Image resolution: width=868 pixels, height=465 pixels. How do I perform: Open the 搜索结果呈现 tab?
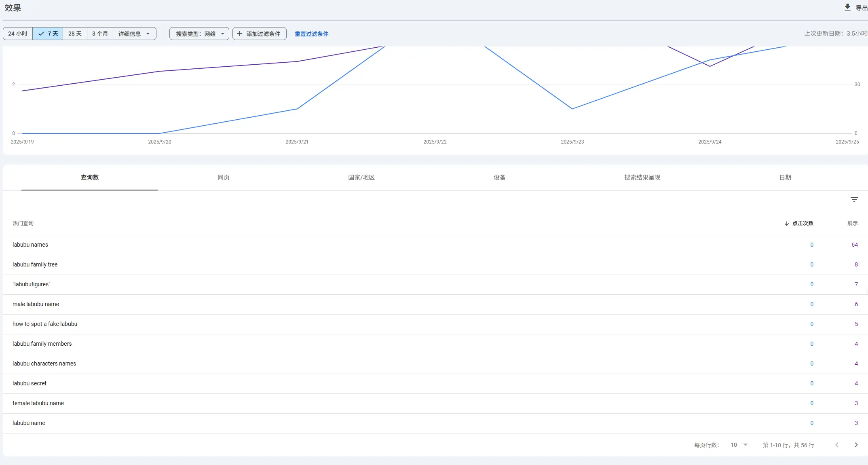pyautogui.click(x=642, y=178)
